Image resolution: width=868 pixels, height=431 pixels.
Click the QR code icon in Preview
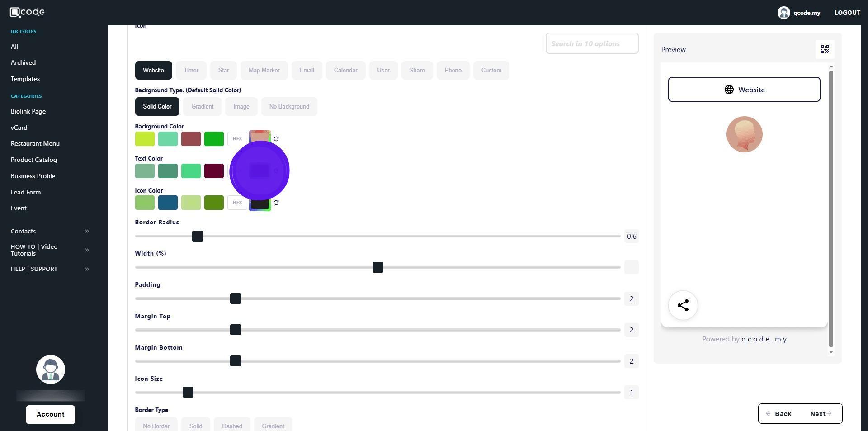(x=825, y=49)
